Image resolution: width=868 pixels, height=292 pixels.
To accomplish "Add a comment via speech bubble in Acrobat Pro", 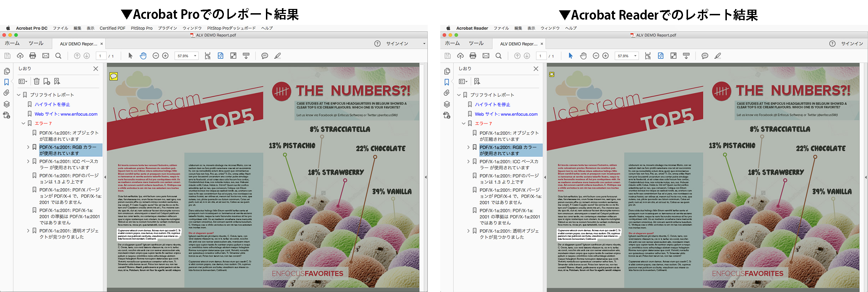I will 264,56.
